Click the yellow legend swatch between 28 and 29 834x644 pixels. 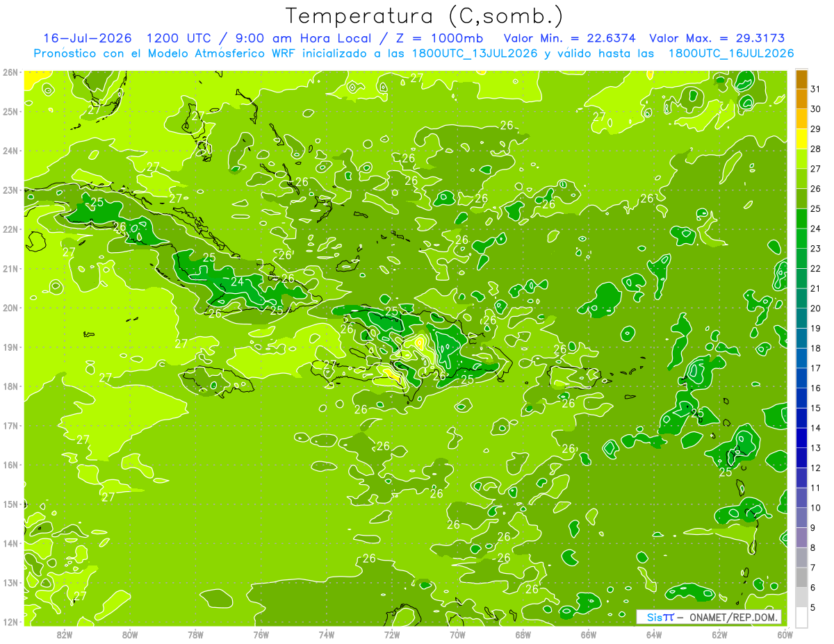tap(801, 139)
